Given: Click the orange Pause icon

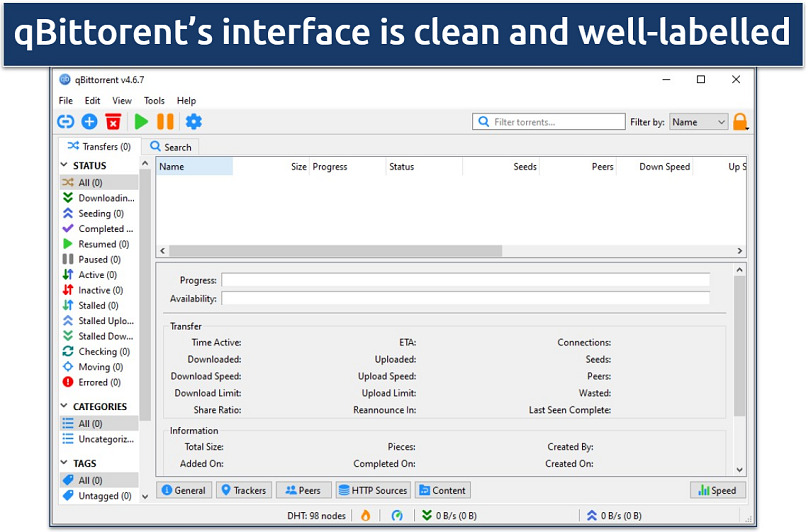Looking at the screenshot, I should pyautogui.click(x=165, y=122).
